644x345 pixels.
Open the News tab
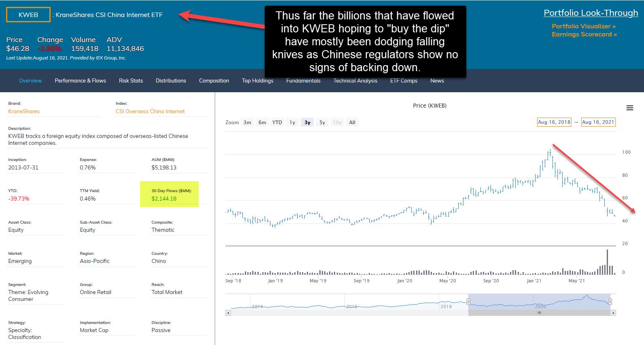(437, 81)
